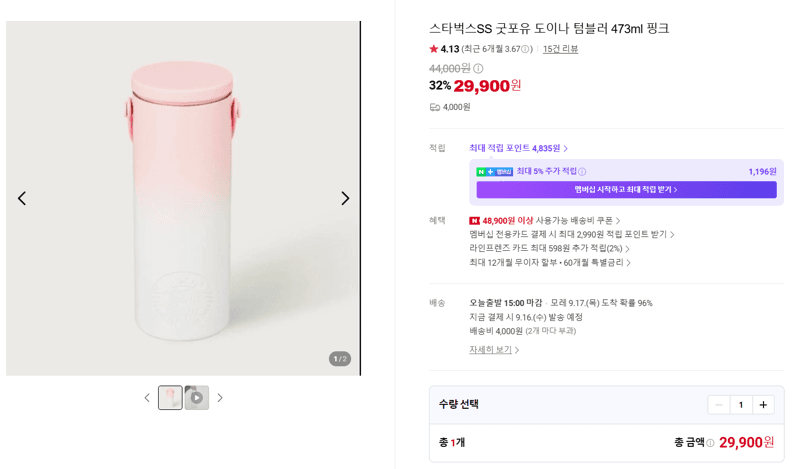The image size is (800, 469).
Task: Click info icon next to recent rating 3.67
Action: click(x=525, y=49)
